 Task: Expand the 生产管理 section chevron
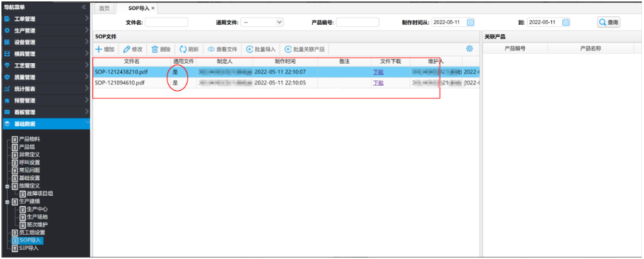(87, 30)
